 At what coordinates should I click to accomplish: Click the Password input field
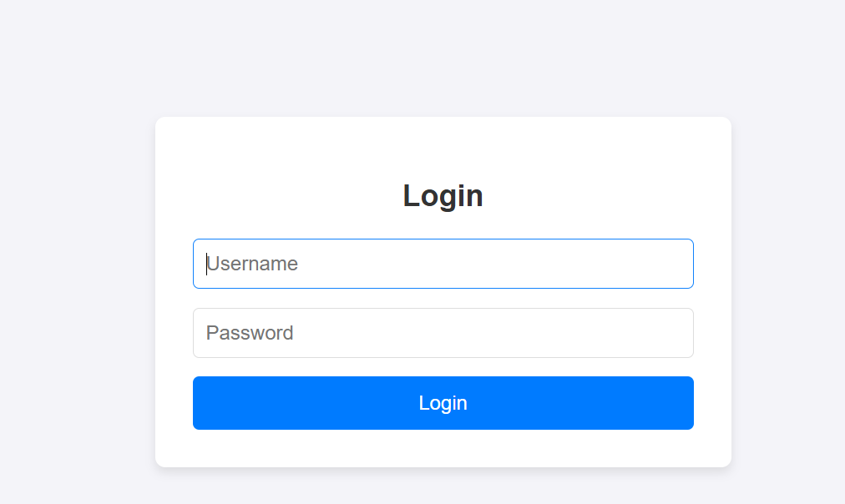[443, 333]
